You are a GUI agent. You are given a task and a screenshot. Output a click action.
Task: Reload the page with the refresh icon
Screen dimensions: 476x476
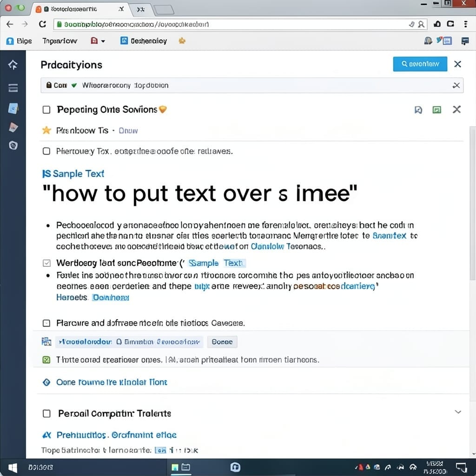click(42, 24)
